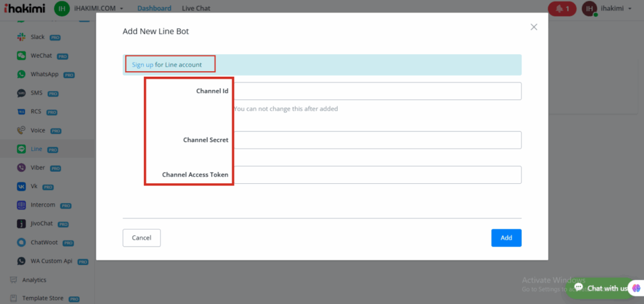Viewport: 644px width, 304px height.
Task: Click the Cancel button
Action: pos(142,238)
